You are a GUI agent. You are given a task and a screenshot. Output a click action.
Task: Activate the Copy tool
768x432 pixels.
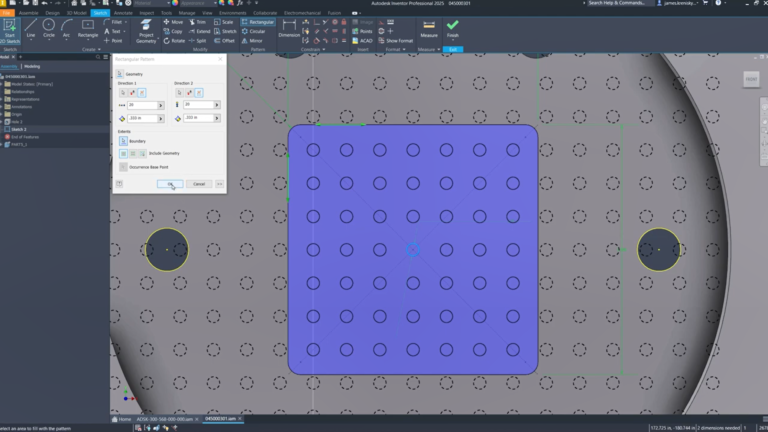pos(172,31)
